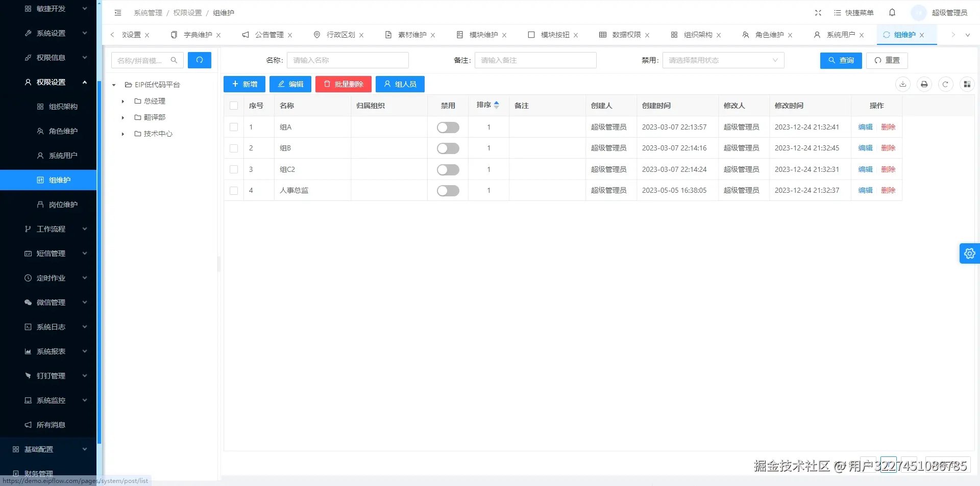980x486 pixels.
Task: Close the 角色维护 tab
Action: tap(790, 35)
